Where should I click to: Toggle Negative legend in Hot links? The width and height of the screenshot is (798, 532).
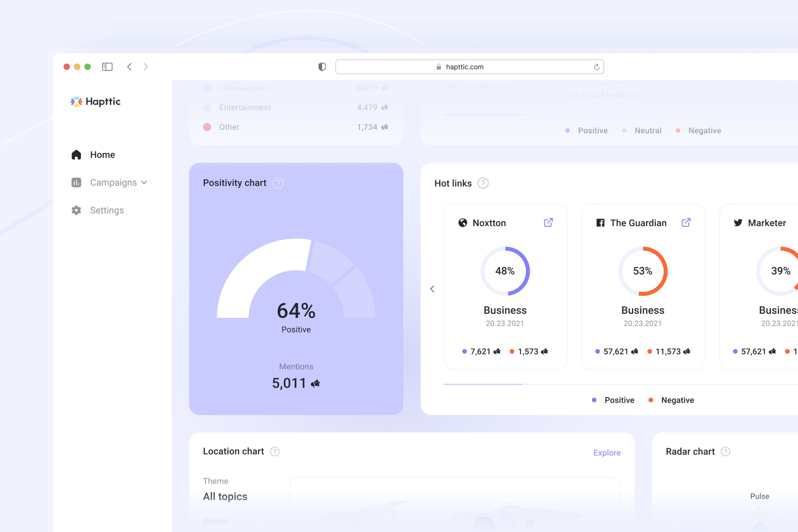[671, 400]
